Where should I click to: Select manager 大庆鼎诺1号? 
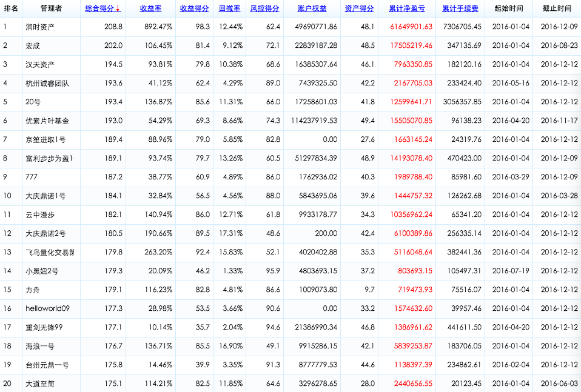click(x=45, y=196)
